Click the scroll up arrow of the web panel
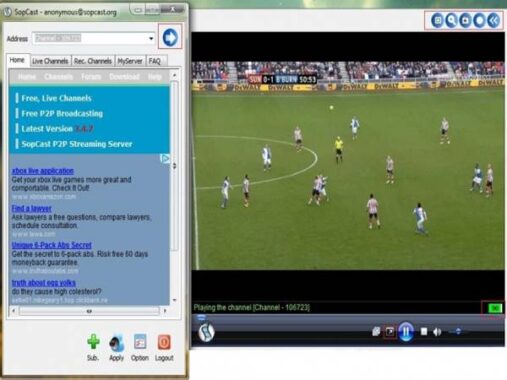 coord(174,75)
